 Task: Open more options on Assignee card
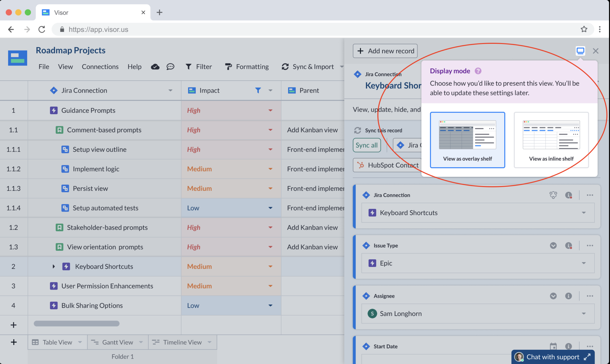pos(590,296)
